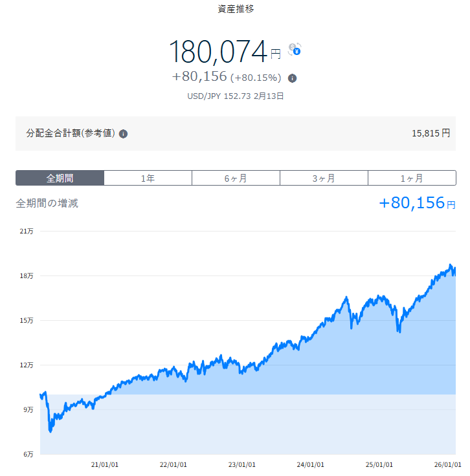Screen dimensions: 470x476
Task: Click the 21万 y-axis label
Action: 27,231
